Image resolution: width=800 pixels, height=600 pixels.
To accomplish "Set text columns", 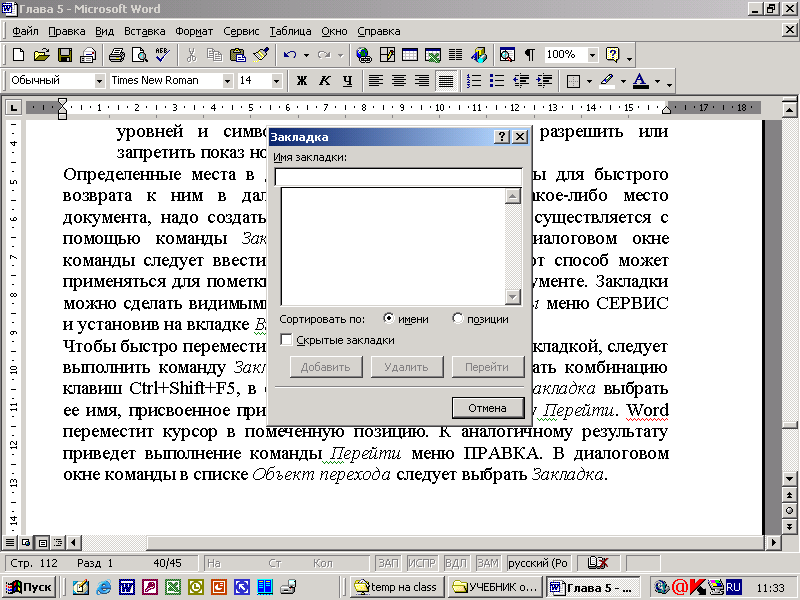I will tap(456, 55).
